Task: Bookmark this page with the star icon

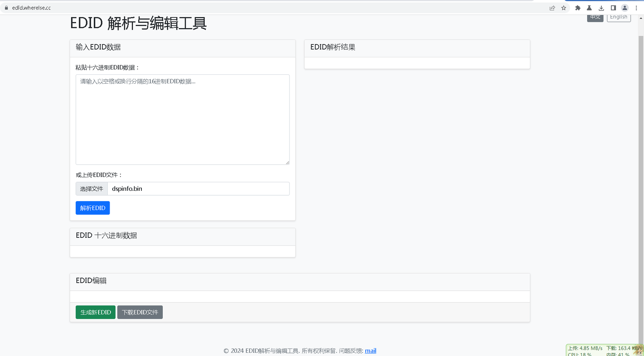Action: (563, 8)
